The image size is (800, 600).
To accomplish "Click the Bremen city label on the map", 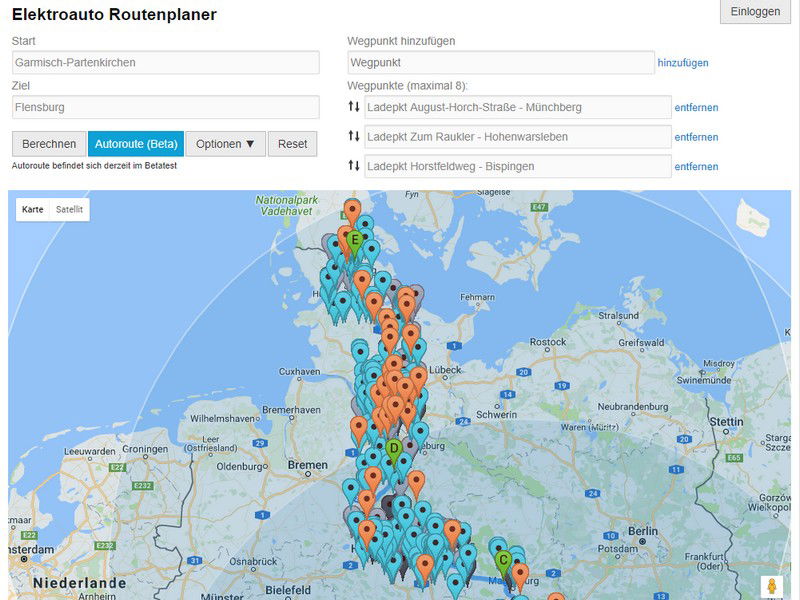I will point(308,465).
